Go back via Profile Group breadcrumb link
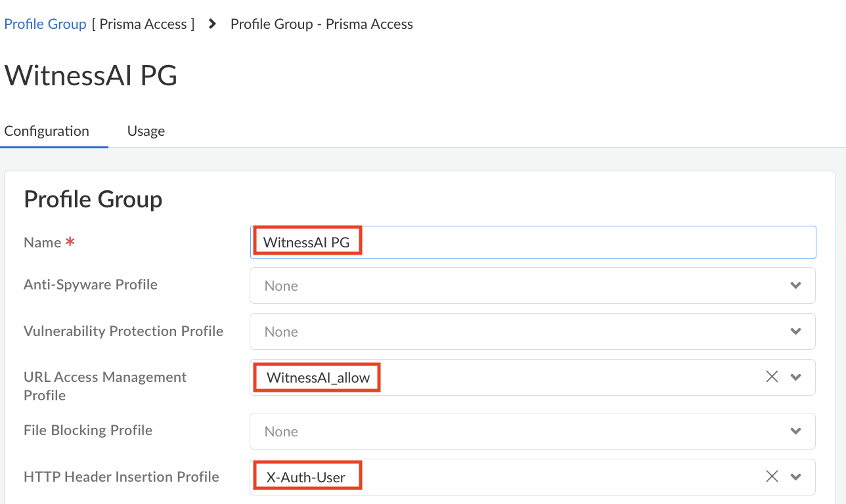The image size is (846, 504). pyautogui.click(x=45, y=24)
